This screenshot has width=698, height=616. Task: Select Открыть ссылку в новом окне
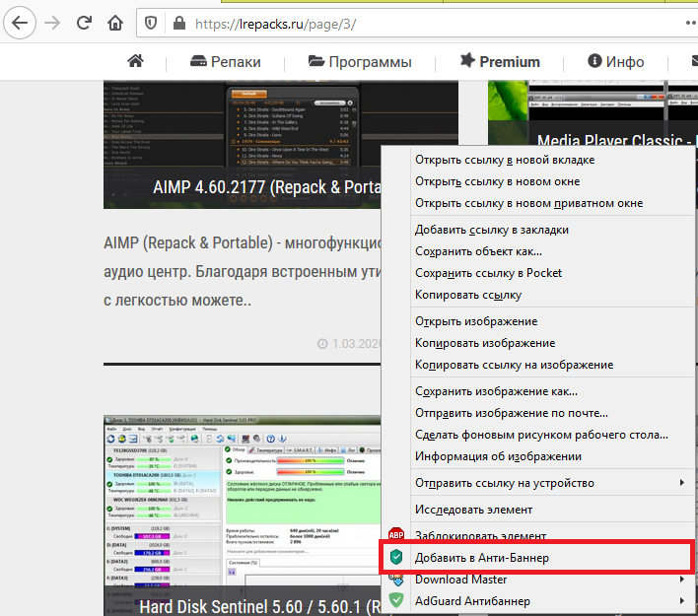[551, 181]
